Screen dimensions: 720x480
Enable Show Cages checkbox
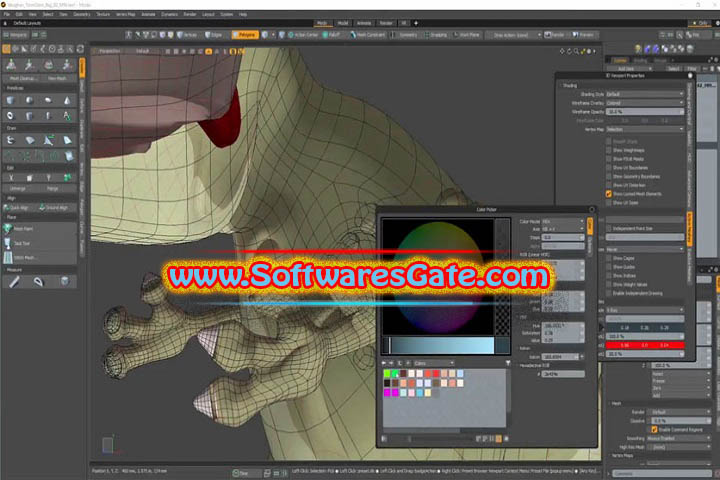[x=609, y=258]
